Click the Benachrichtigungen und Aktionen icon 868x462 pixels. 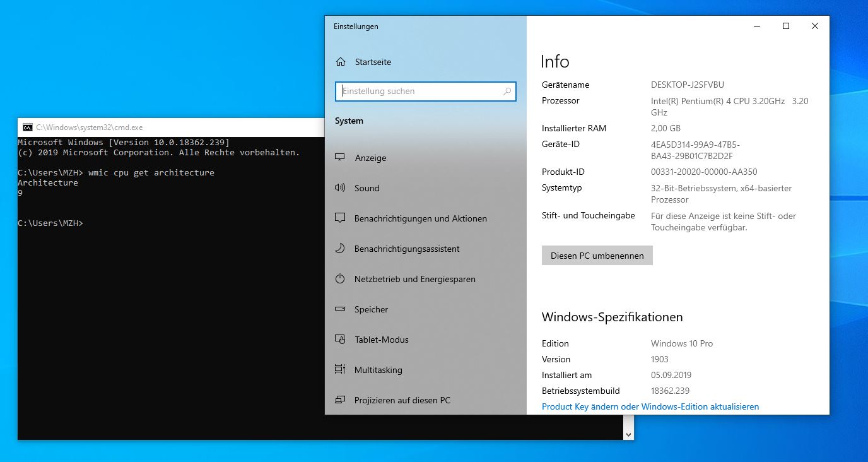(x=340, y=218)
